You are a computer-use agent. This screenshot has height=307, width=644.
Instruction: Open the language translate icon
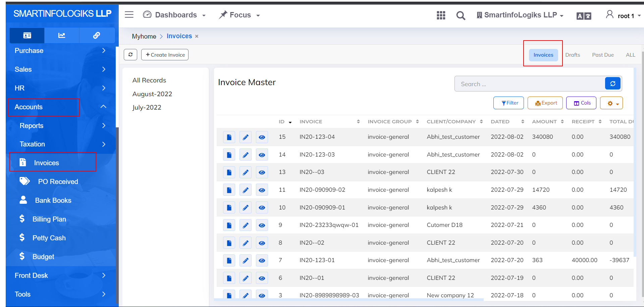584,16
